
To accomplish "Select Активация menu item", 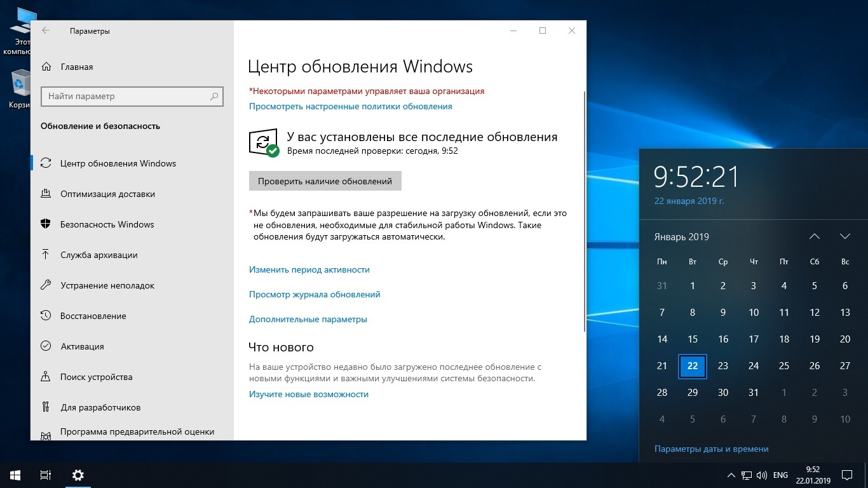I will (x=132, y=346).
